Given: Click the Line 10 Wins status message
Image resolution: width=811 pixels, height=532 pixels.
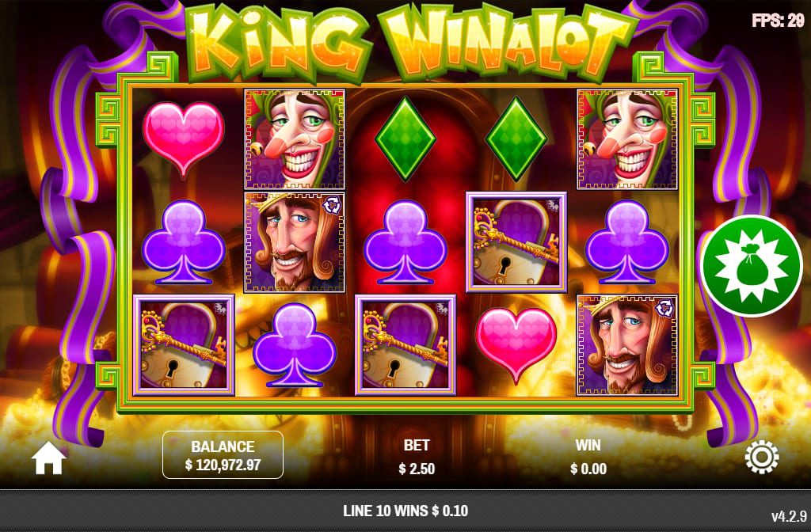Looking at the screenshot, I should pyautogui.click(x=405, y=511).
